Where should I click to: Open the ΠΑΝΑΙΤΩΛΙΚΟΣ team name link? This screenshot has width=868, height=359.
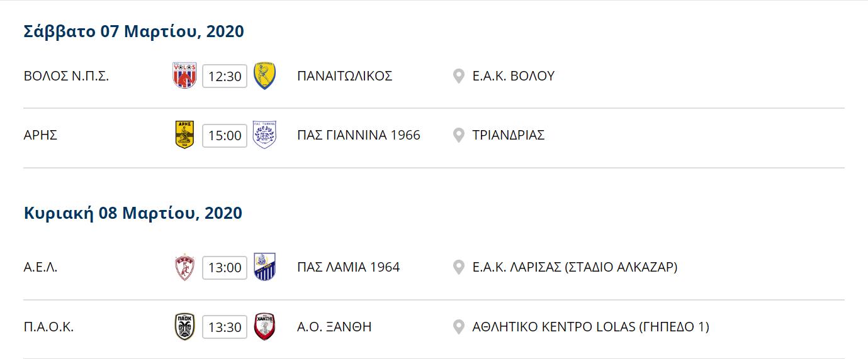tap(345, 76)
